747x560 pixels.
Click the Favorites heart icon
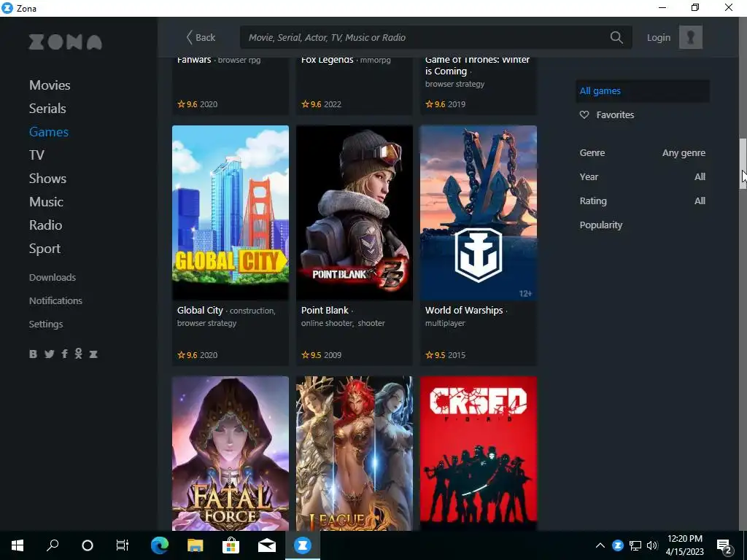pos(584,114)
